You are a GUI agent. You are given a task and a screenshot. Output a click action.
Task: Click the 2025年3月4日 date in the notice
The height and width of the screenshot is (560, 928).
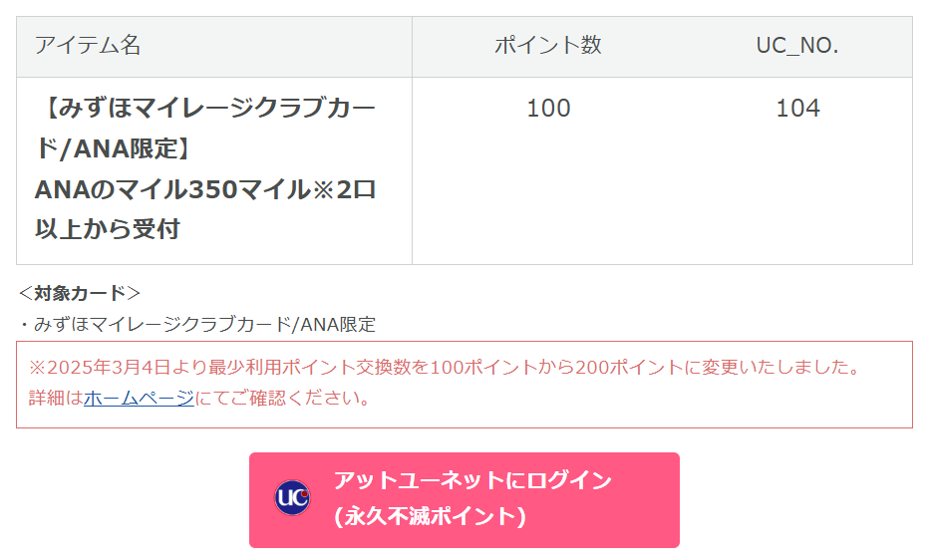[x=101, y=367]
